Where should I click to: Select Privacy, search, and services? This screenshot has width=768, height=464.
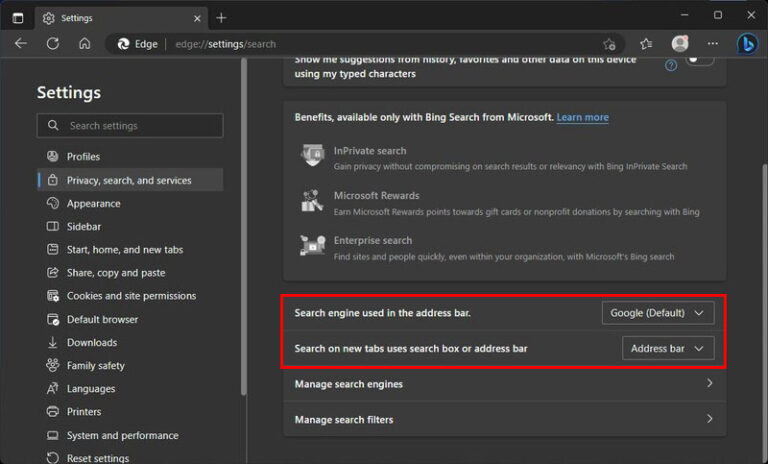(130, 180)
